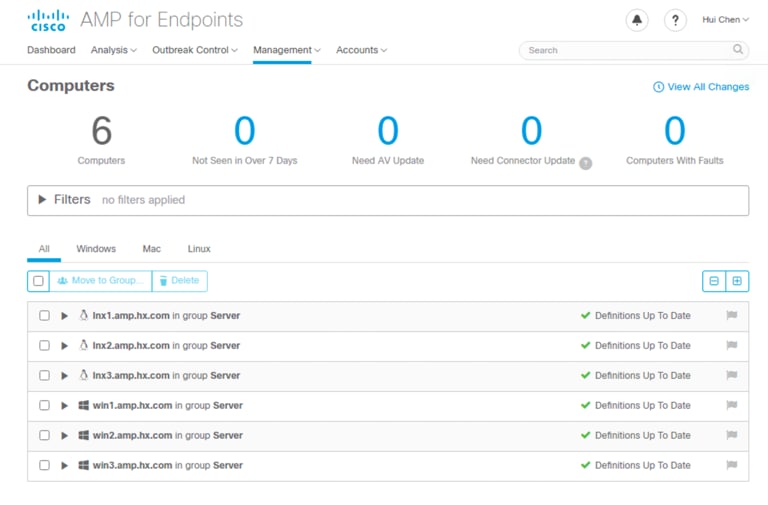Click the green checkmark for win3.amp.hx.com
This screenshot has height=505, width=768.
[x=585, y=465]
